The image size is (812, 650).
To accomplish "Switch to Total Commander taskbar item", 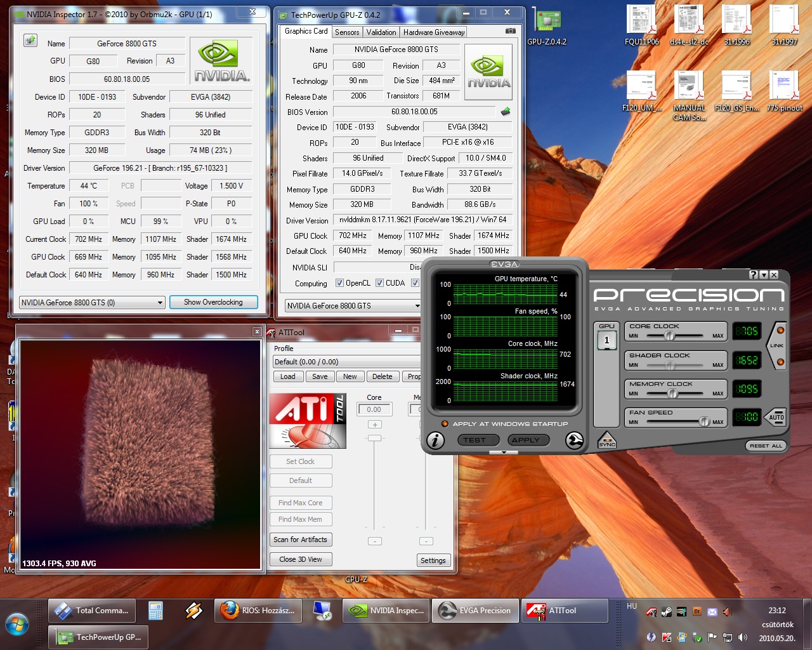I will 93,611.
